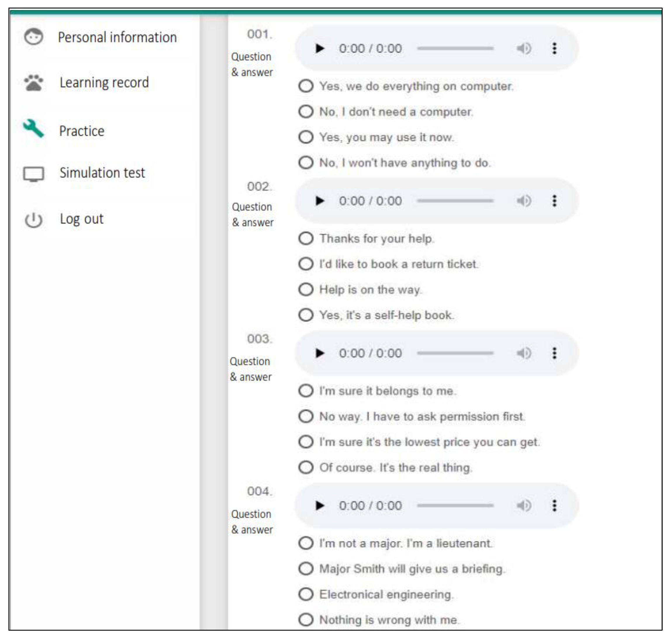Select "Electronical engineering." answer
672x640 pixels.
coord(306,594)
